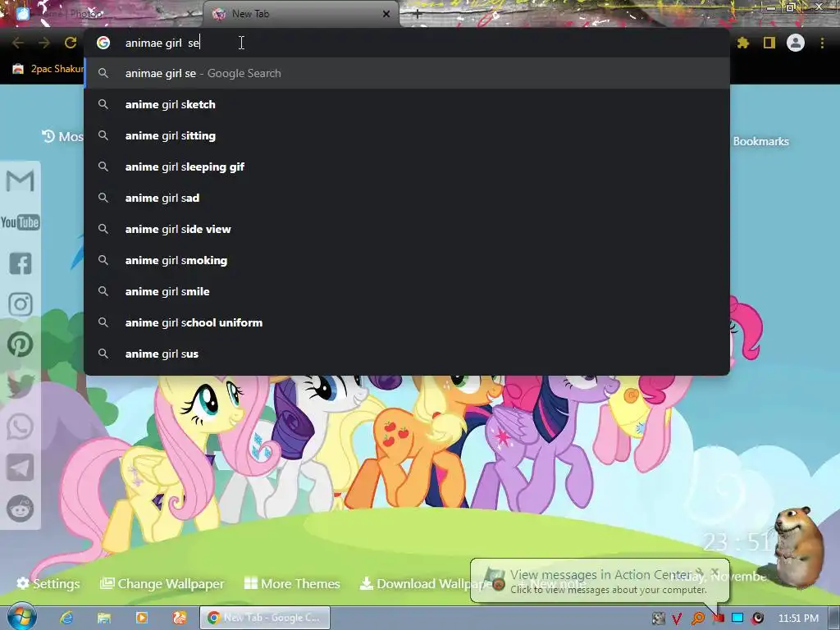Open YouTube from the side shortcut bar
Screen dimensions: 840x630
(20, 222)
